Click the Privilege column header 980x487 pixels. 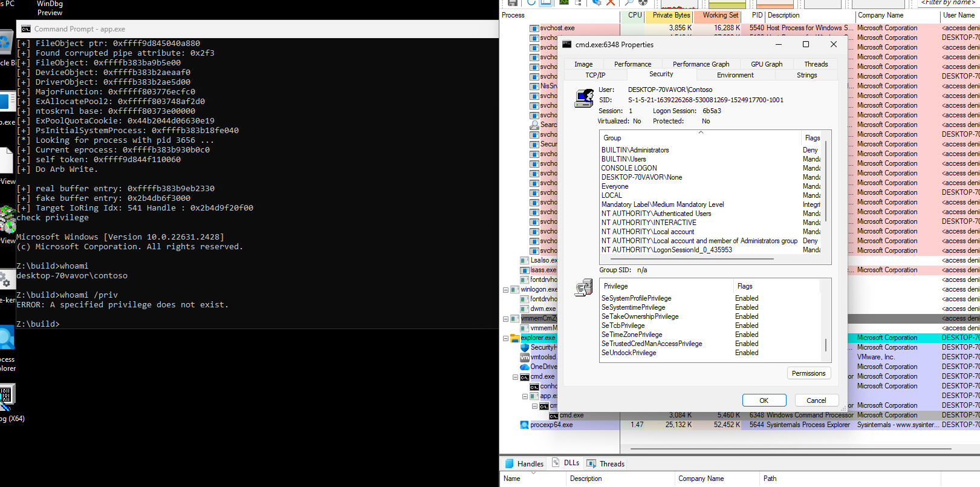665,286
